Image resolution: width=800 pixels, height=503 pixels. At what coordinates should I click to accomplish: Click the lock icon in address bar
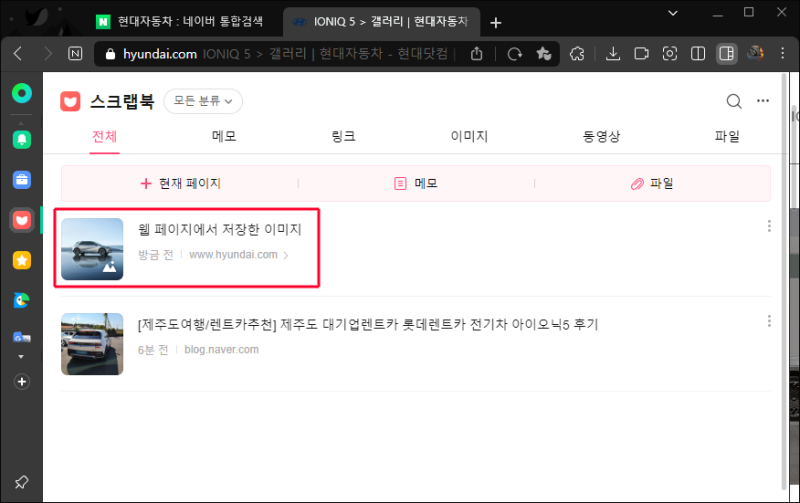[x=110, y=54]
